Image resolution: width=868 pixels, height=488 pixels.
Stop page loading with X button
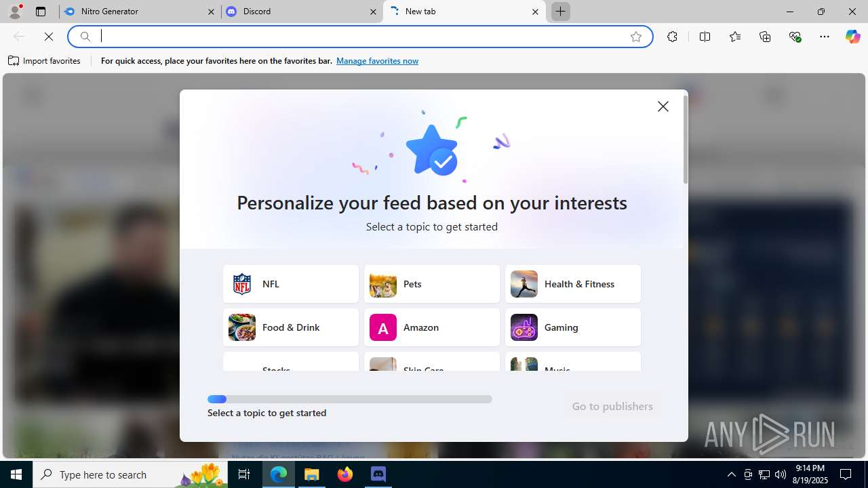(x=49, y=37)
